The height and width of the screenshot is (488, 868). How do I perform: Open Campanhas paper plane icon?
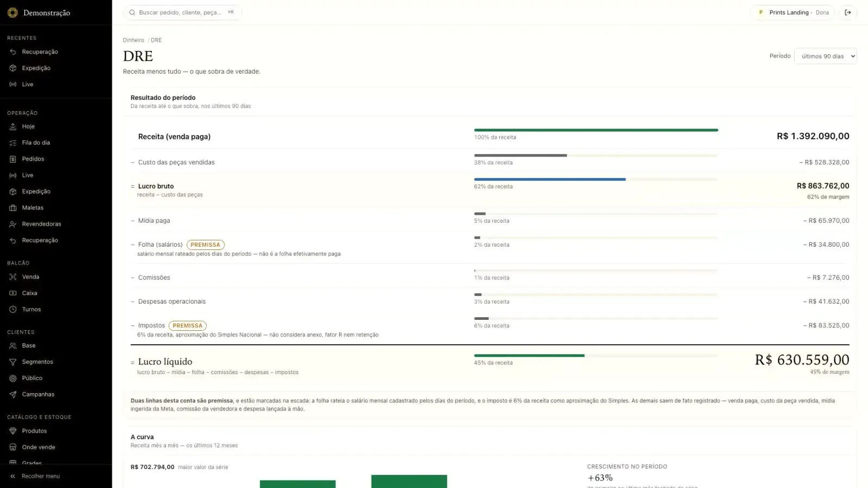[x=13, y=394]
